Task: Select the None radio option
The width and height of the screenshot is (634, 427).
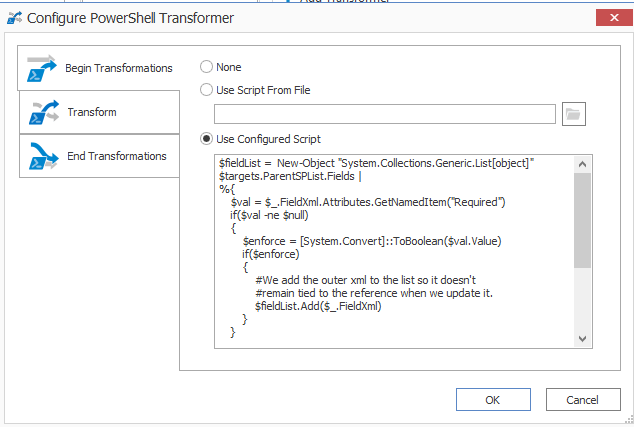Action: pyautogui.click(x=207, y=67)
